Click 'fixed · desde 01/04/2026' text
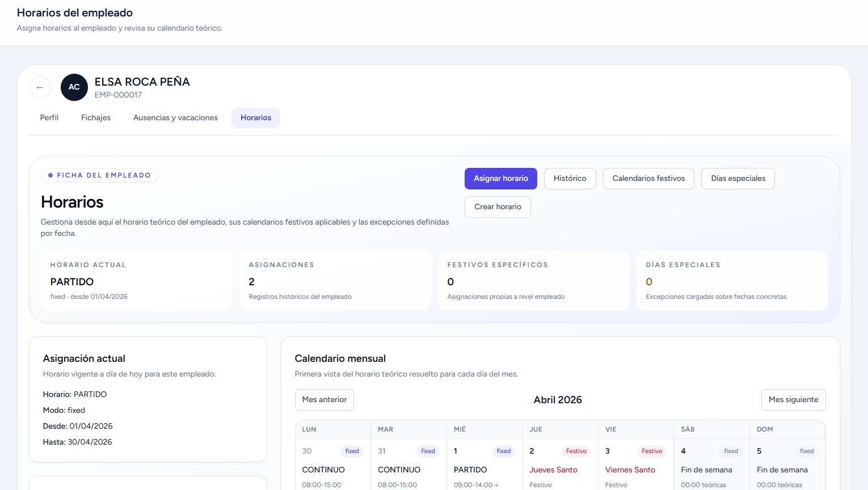 click(x=89, y=297)
